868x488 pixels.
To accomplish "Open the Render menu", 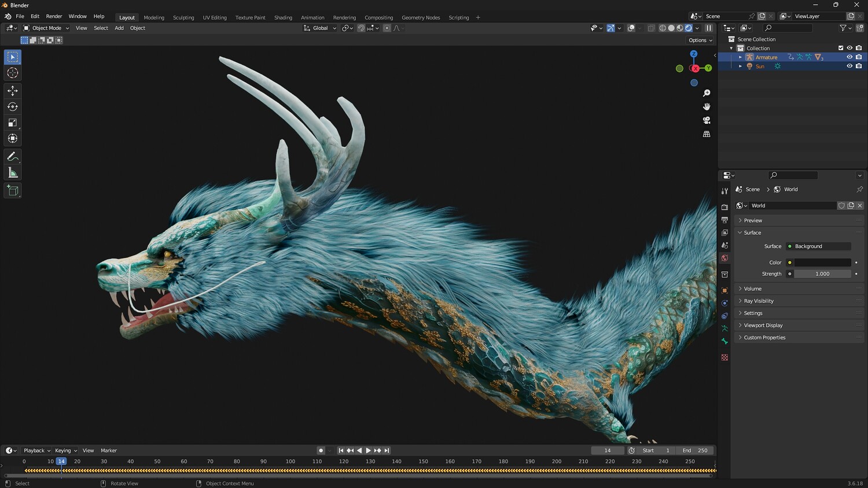I will pyautogui.click(x=54, y=16).
